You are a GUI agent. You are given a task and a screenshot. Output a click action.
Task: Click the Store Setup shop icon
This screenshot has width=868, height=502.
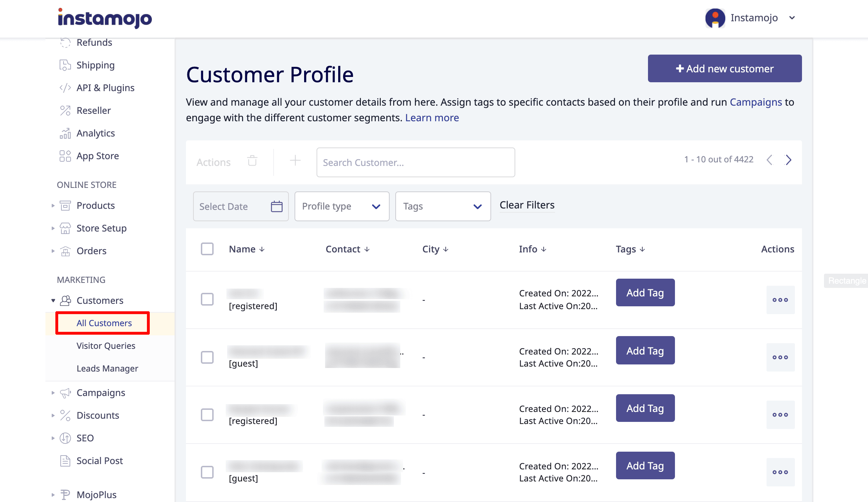coord(65,228)
